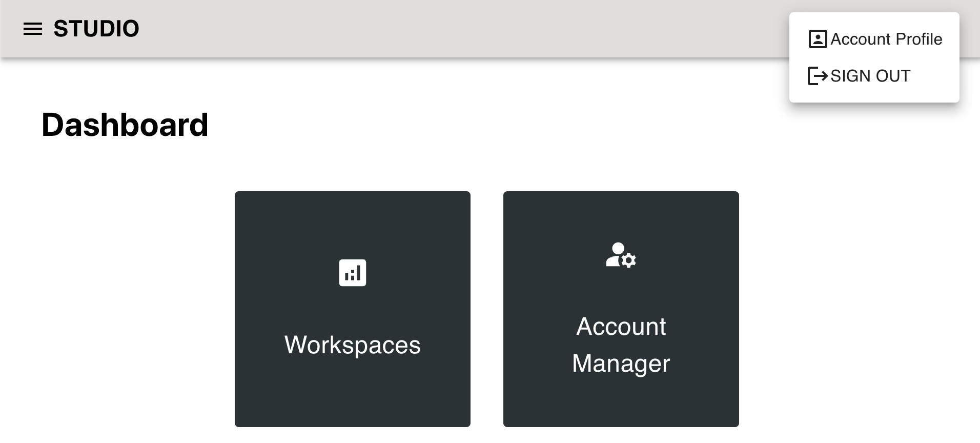Choose SIGN OUT from the menu
This screenshot has height=443, width=980.
click(874, 76)
